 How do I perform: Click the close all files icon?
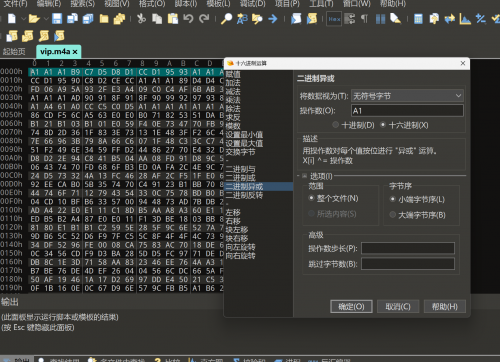[x=119, y=19]
